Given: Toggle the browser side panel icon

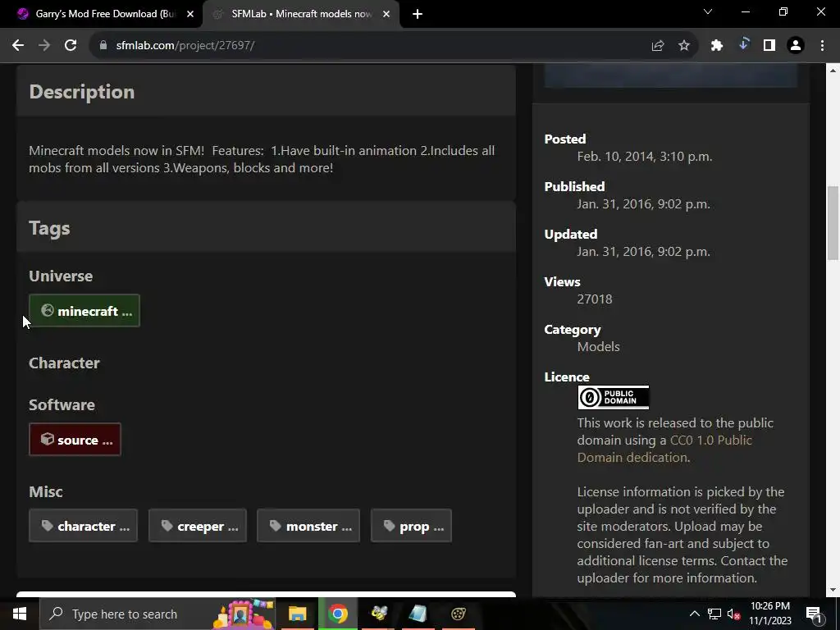Looking at the screenshot, I should tap(769, 46).
